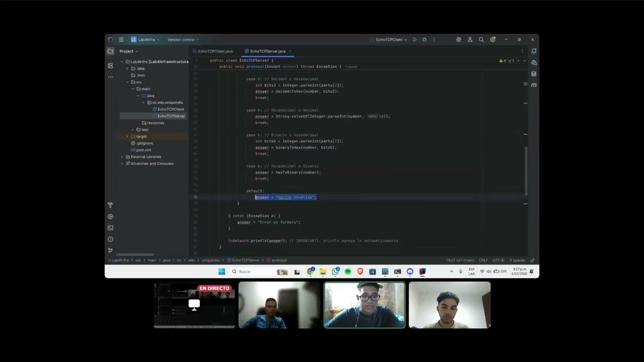Open IDE settings gear icon
The image size is (644, 362).
click(493, 40)
